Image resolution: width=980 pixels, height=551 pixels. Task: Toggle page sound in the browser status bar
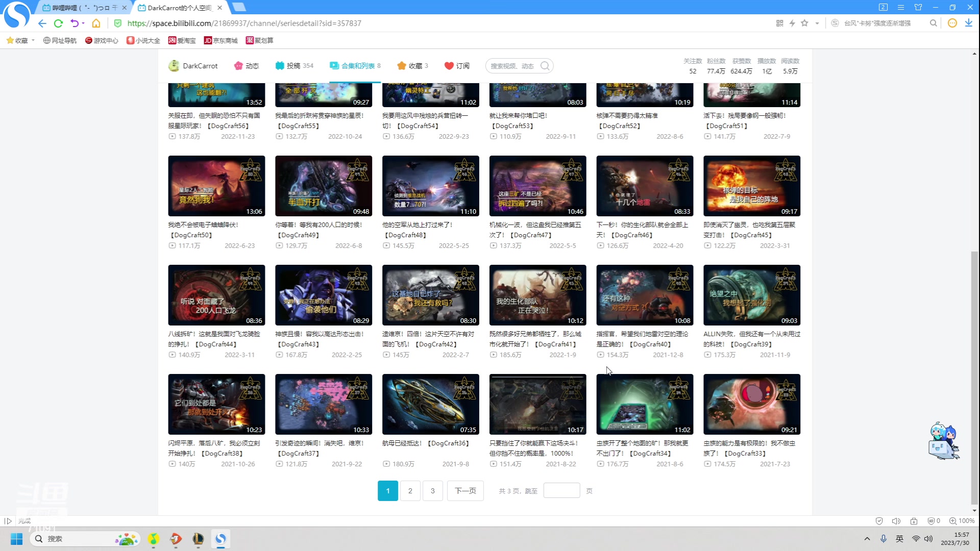click(896, 521)
